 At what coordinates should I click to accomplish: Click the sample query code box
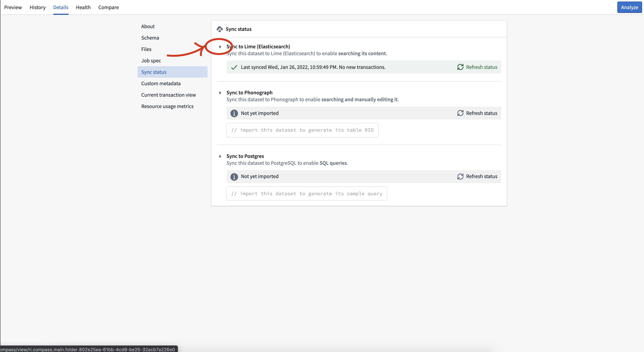(x=307, y=194)
